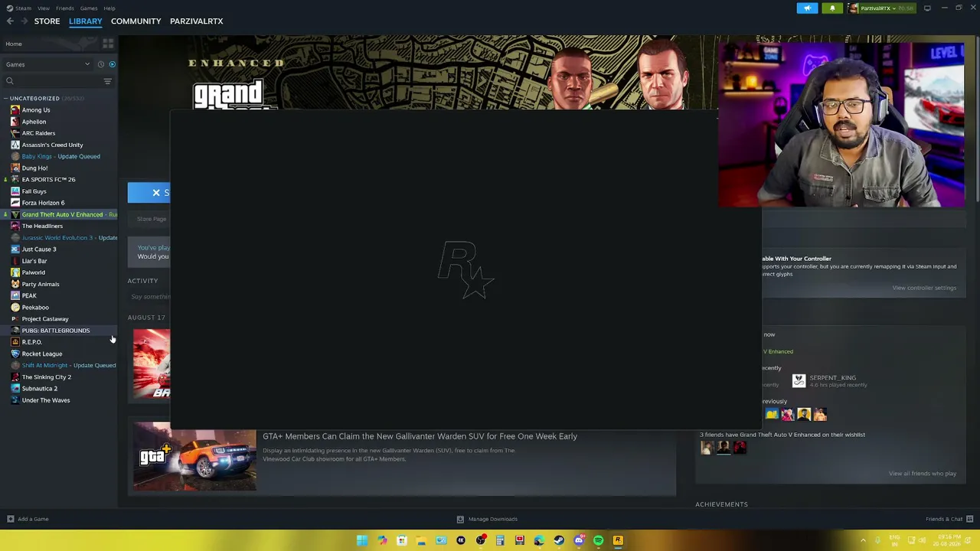Select PEAK in the games list
Screen dimensions: 980x551
[29, 295]
